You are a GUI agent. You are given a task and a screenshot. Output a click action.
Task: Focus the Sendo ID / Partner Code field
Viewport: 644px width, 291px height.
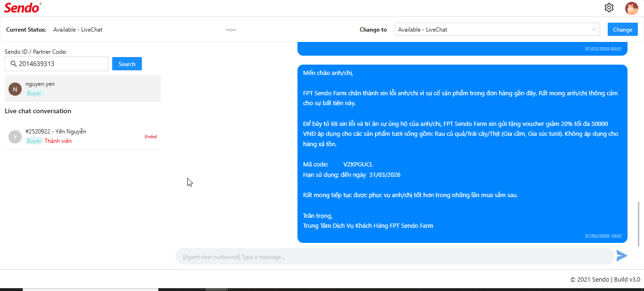click(57, 64)
